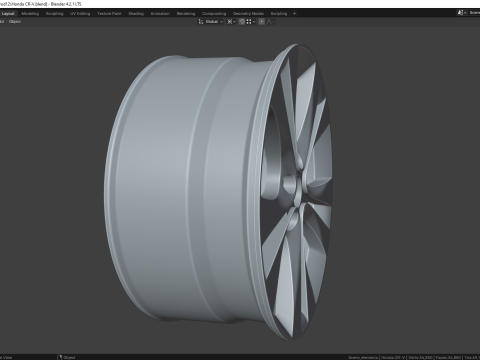Viewport: 480px width, 360px height.
Task: Switch to the Geometry Nodes tab
Action: click(248, 14)
